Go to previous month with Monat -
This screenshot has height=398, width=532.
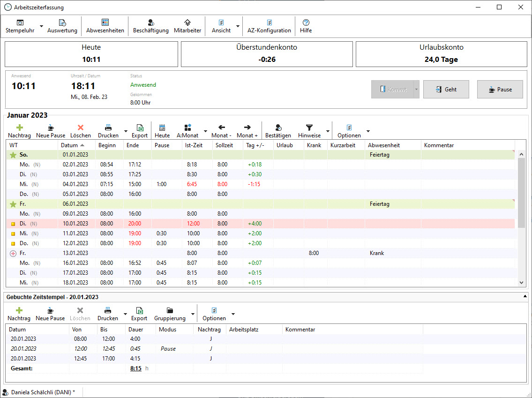(222, 131)
